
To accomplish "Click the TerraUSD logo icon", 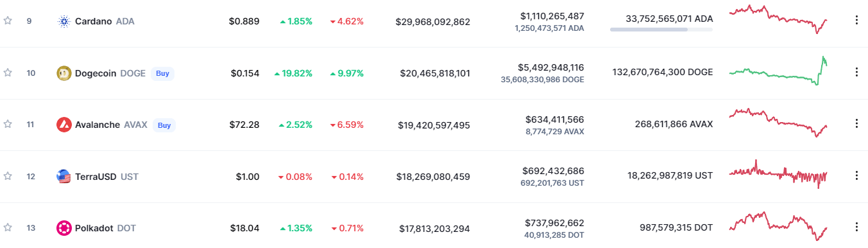I will [x=64, y=176].
